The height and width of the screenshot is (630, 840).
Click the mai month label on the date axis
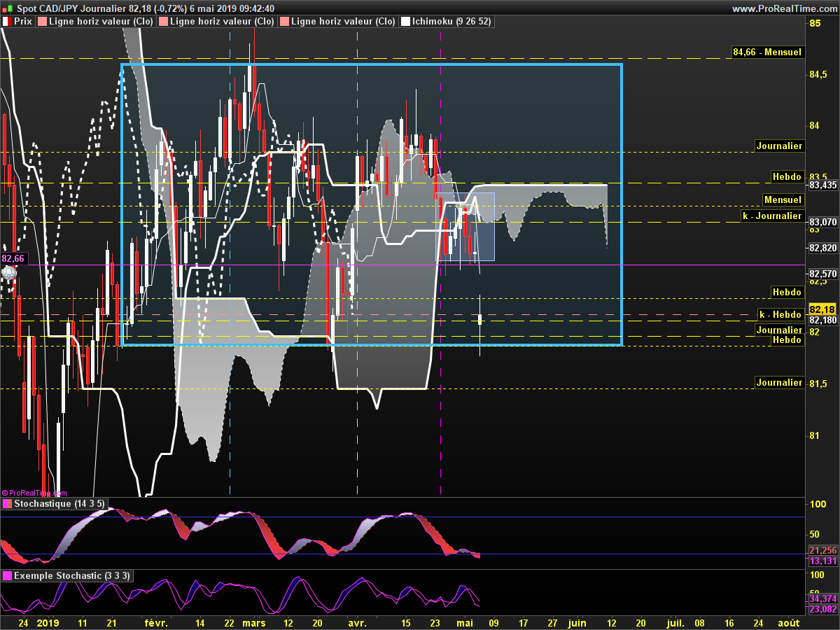click(465, 622)
